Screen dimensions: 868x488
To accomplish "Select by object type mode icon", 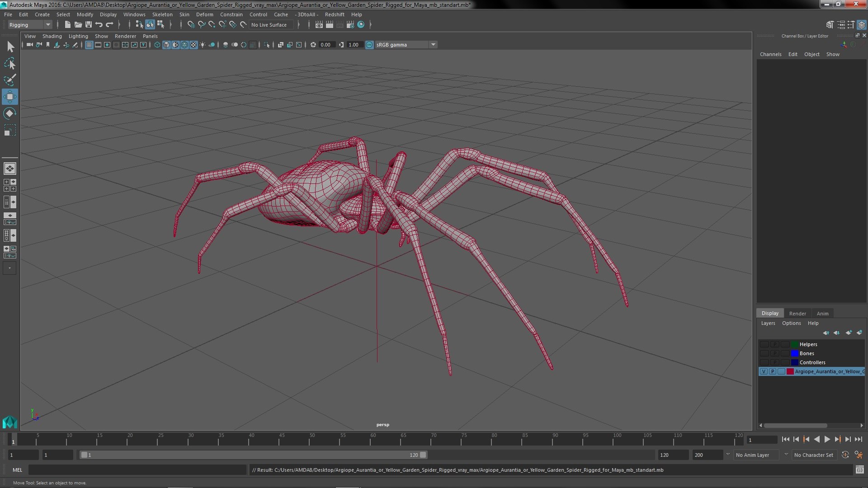I will 150,25.
